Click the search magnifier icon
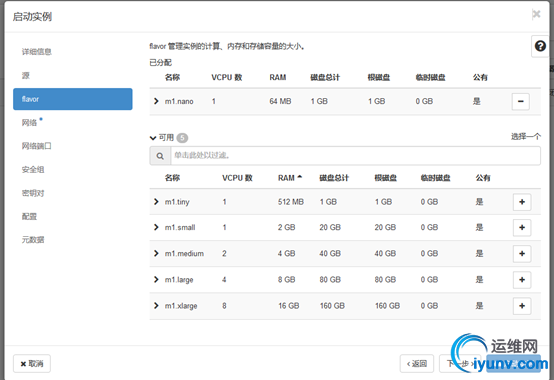 point(160,156)
